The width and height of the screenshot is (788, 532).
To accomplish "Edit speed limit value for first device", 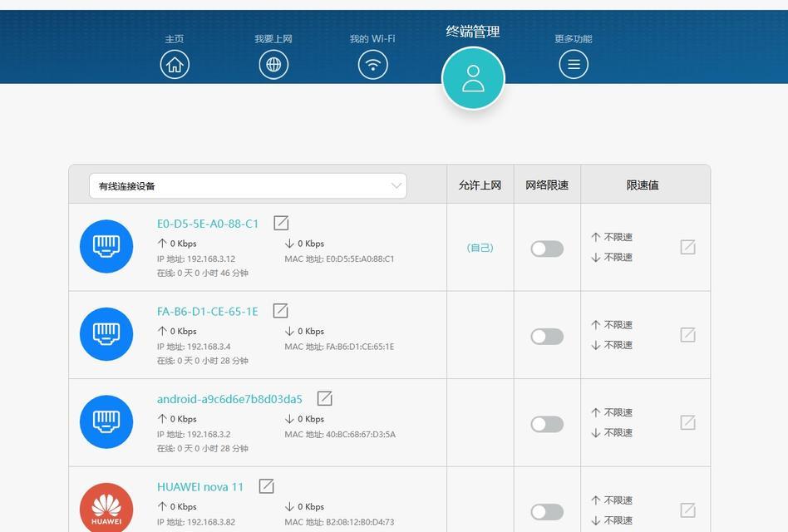I will [x=687, y=247].
